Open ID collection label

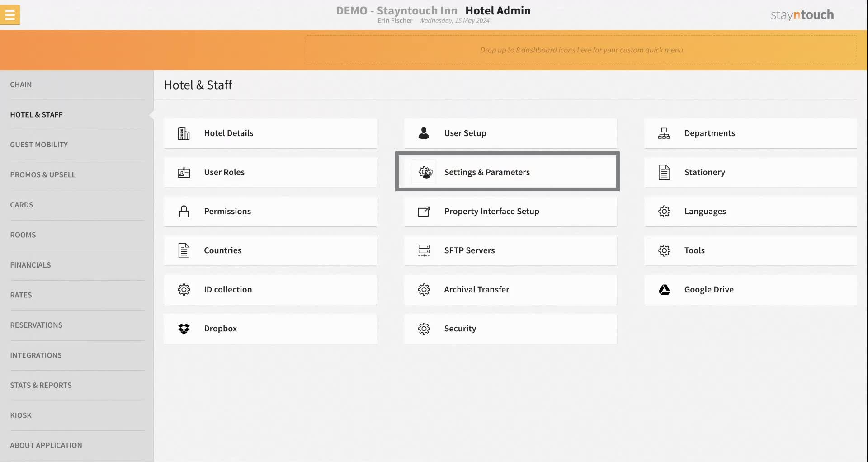[228, 289]
